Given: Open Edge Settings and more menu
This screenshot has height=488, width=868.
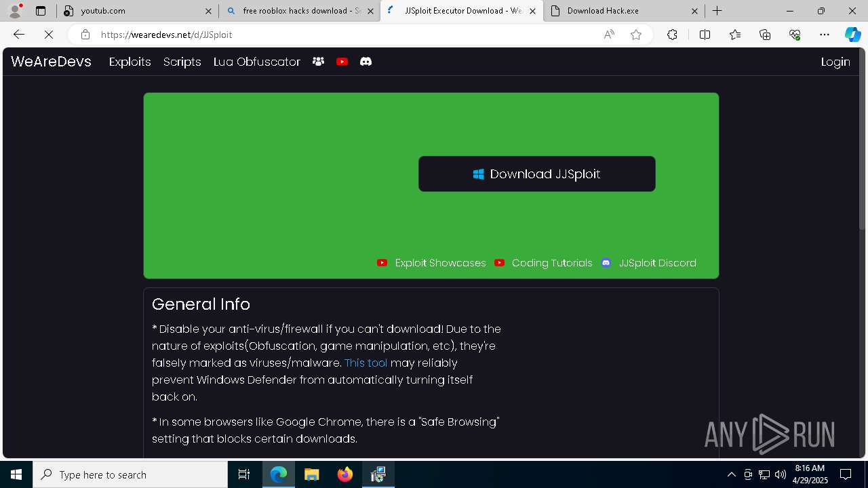Looking at the screenshot, I should [825, 35].
